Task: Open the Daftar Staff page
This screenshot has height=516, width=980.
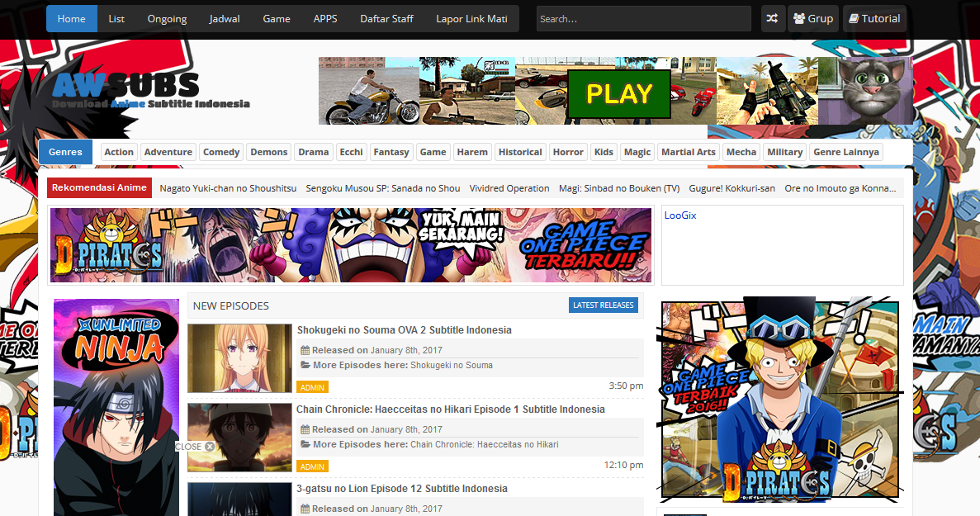Action: click(x=386, y=19)
